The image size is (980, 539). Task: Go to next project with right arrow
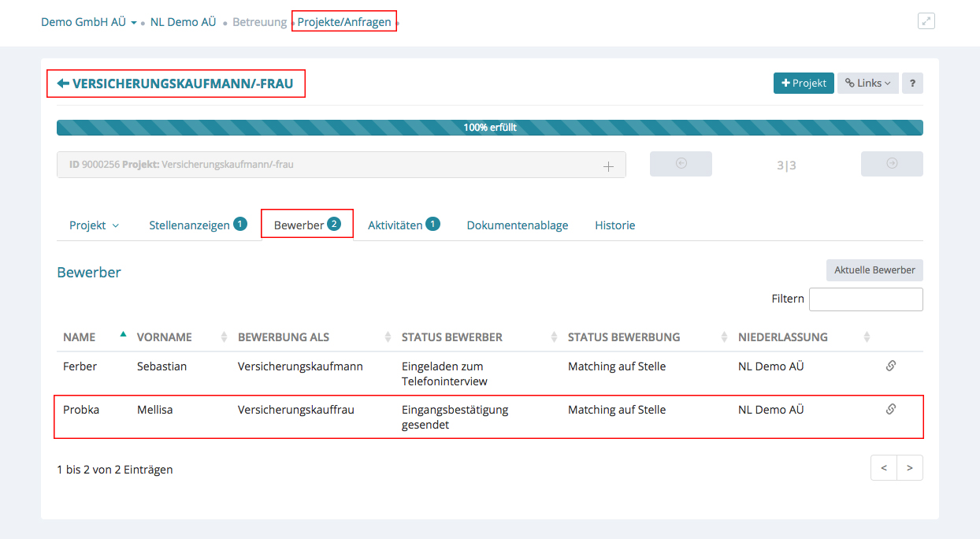pyautogui.click(x=892, y=164)
